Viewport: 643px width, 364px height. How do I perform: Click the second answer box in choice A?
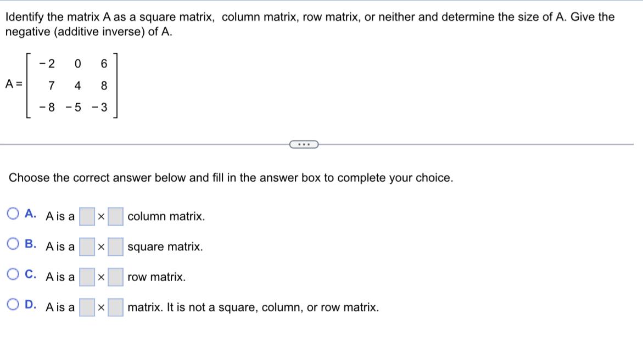pyautogui.click(x=115, y=216)
